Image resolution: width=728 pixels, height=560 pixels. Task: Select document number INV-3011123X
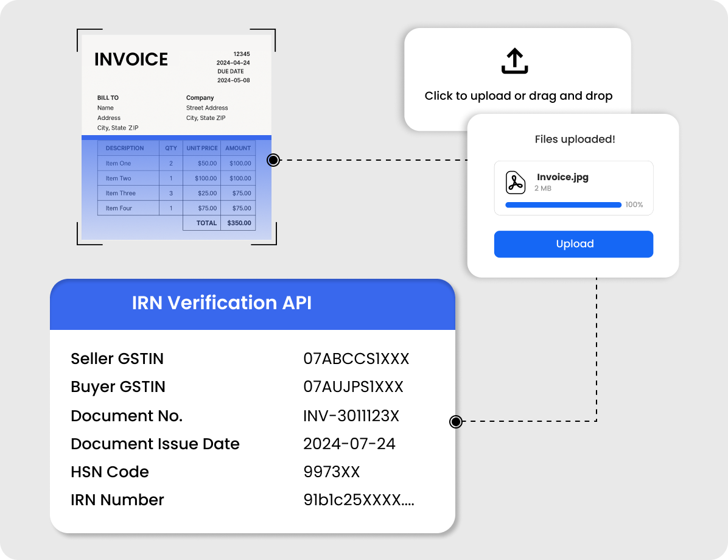pos(351,416)
